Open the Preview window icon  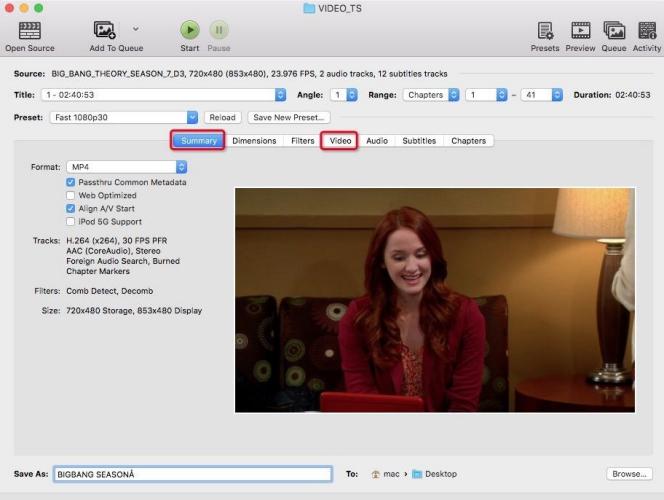[580, 30]
